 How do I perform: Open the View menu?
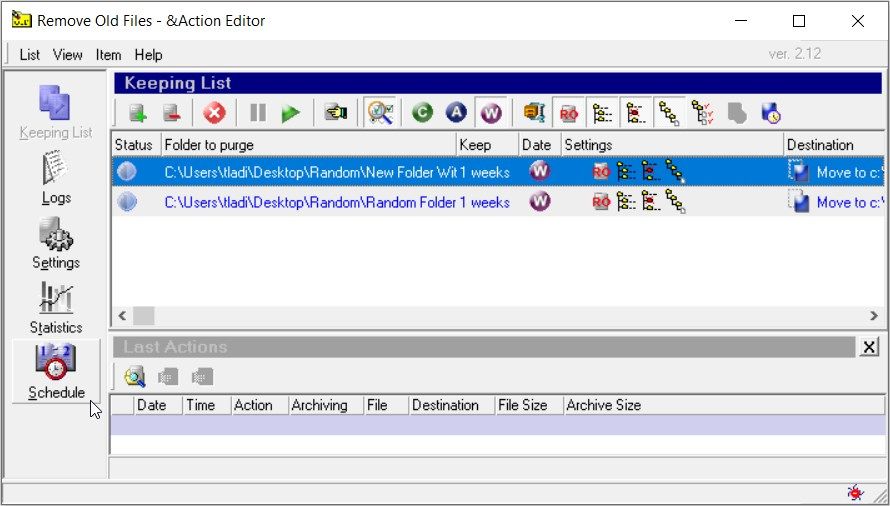[x=68, y=55]
